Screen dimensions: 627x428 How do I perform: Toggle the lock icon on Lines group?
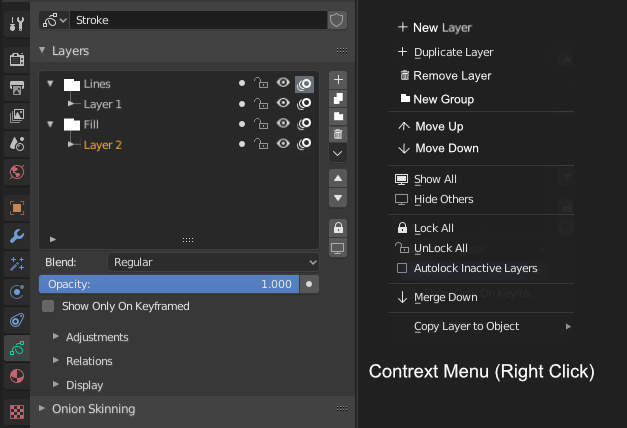261,83
